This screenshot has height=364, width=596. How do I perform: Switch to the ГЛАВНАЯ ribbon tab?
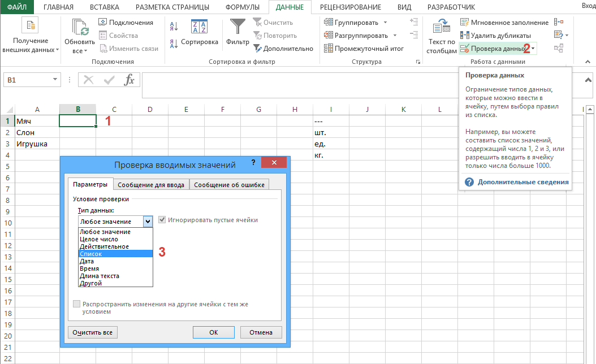59,7
